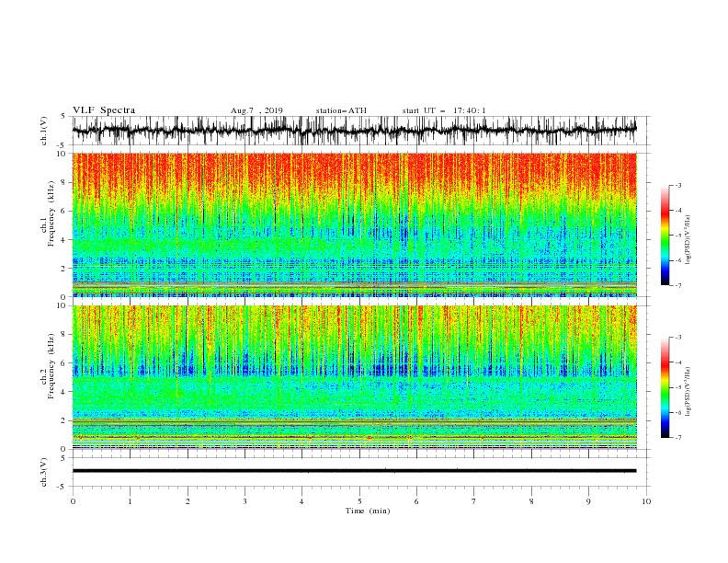Screen dimensions: 728x563
Task: Click the "-7" label on ch.2 colorbar
Action: tap(677, 437)
